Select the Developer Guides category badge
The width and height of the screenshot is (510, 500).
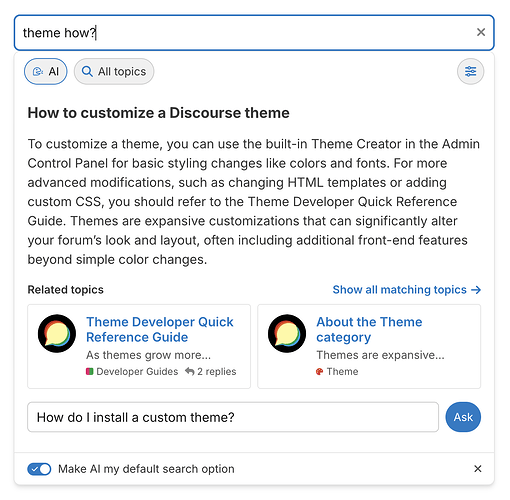point(132,371)
